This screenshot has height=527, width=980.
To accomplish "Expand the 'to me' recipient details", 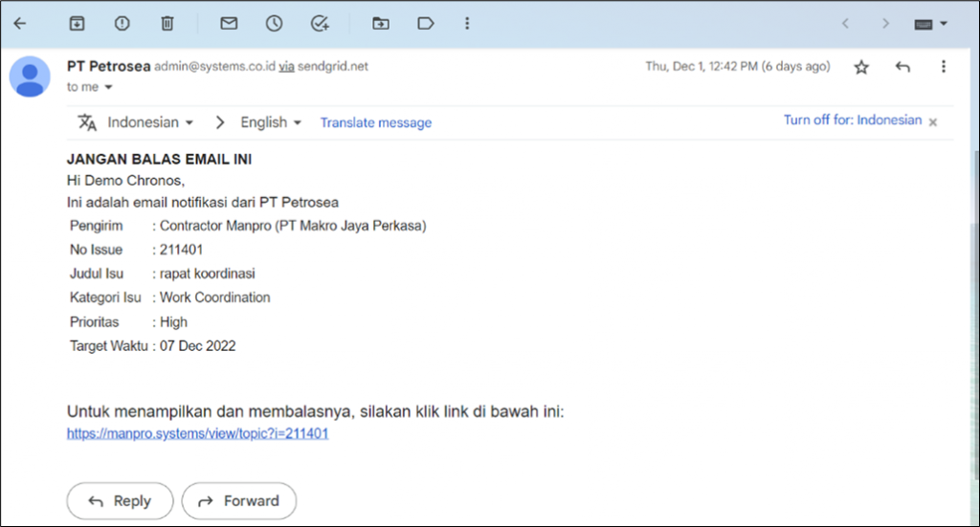I will click(x=108, y=87).
